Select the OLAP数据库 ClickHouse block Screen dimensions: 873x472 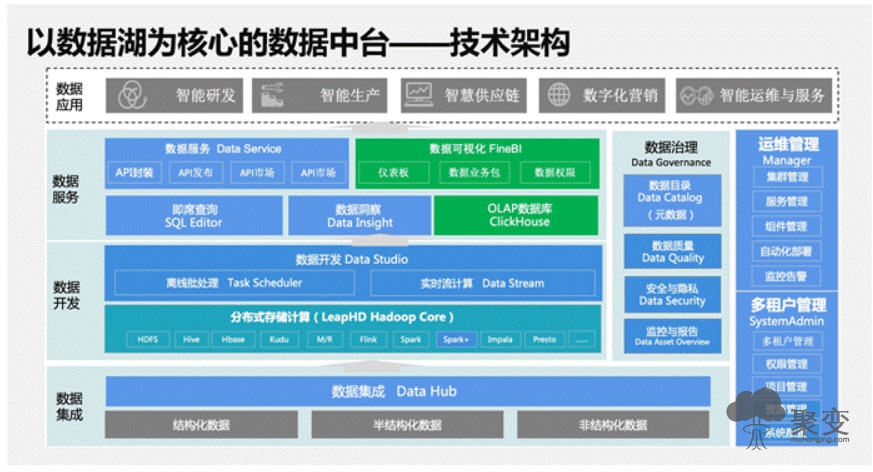tap(516, 215)
